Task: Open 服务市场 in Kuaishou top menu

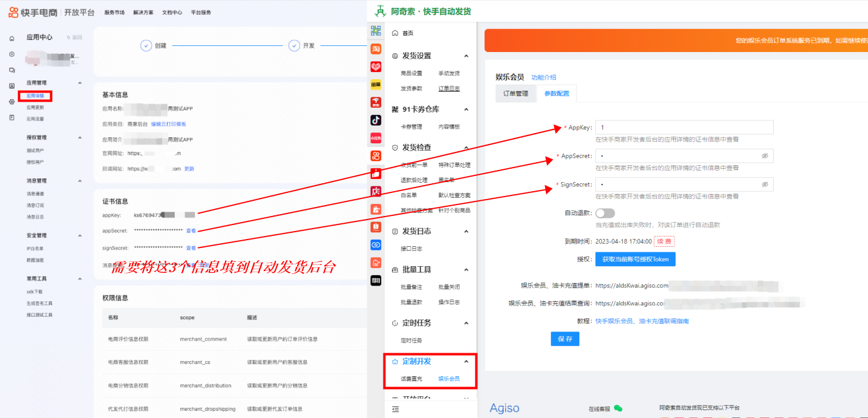Action: [x=114, y=12]
